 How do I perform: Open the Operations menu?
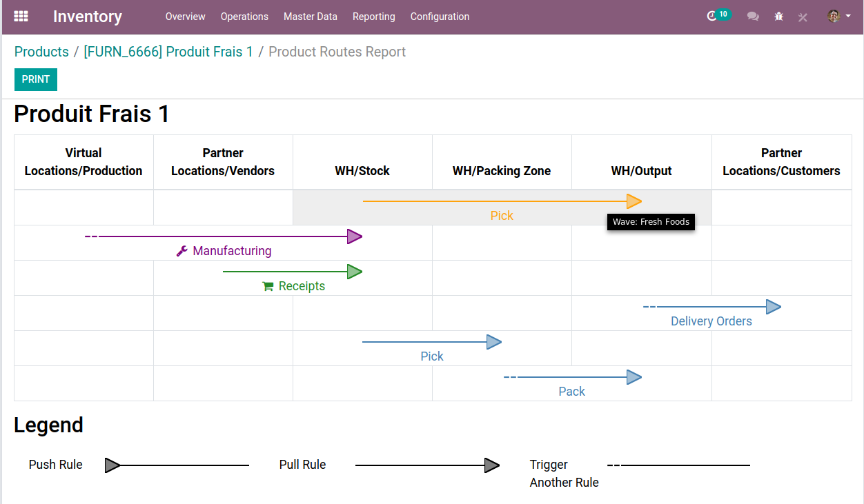click(x=244, y=17)
